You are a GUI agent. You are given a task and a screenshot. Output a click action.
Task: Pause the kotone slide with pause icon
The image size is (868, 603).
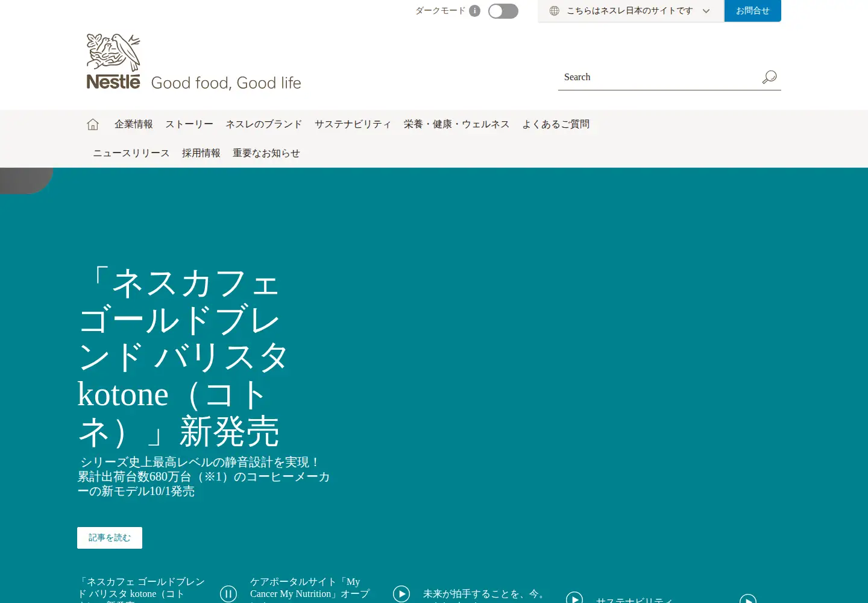[x=228, y=594]
